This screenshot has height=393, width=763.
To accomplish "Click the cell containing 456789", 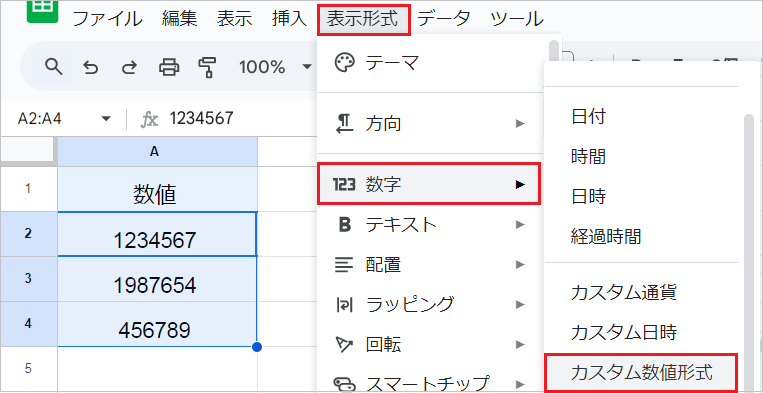I will [x=158, y=324].
